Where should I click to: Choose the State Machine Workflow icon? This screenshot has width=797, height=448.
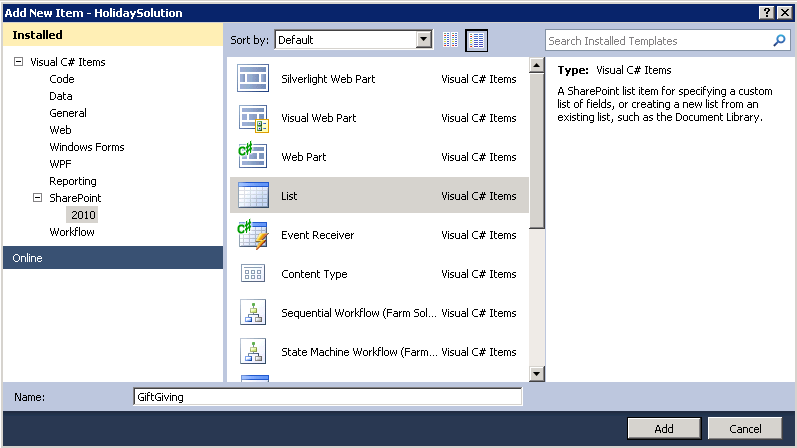point(253,351)
